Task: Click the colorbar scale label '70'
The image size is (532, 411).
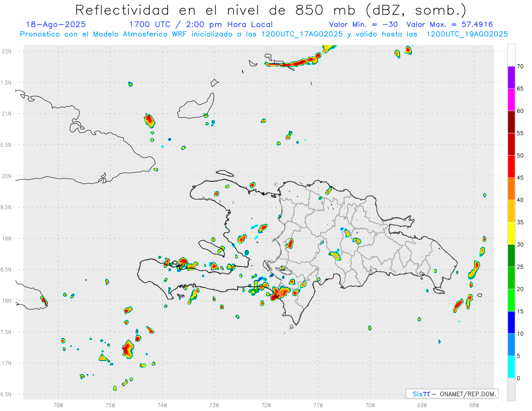Action: click(x=520, y=67)
